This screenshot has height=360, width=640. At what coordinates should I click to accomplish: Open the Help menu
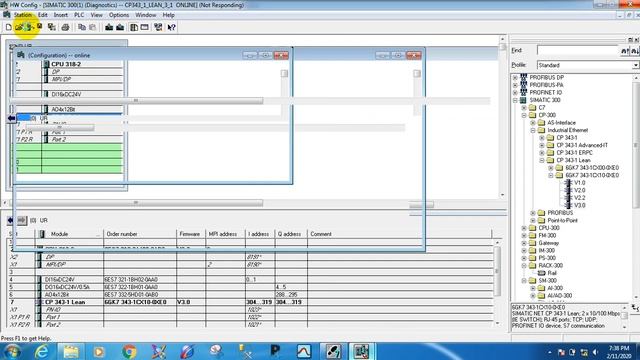169,15
